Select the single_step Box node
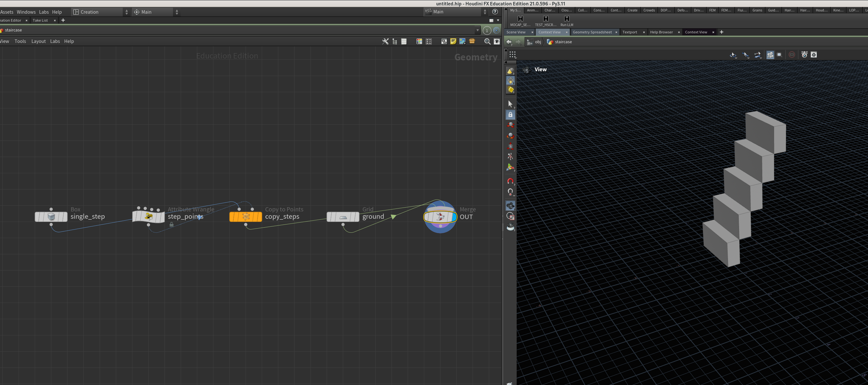Screen dimensions: 868x385 (x=51, y=217)
